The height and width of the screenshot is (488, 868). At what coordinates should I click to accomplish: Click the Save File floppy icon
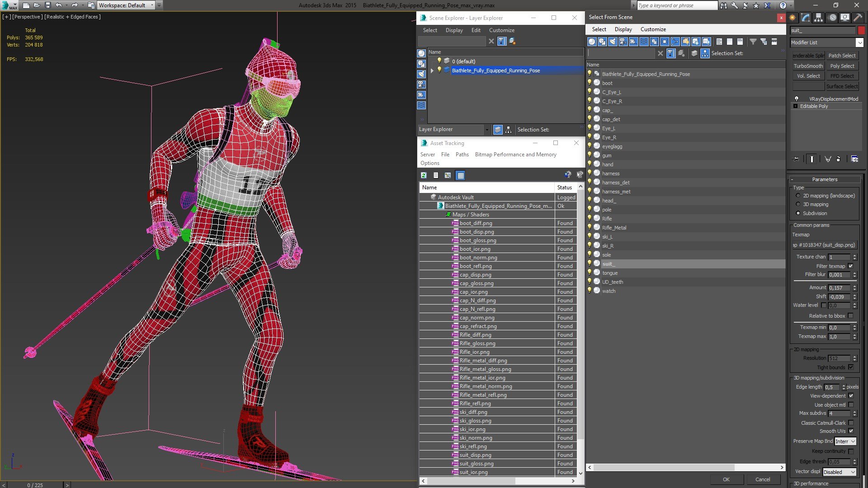(x=48, y=5)
